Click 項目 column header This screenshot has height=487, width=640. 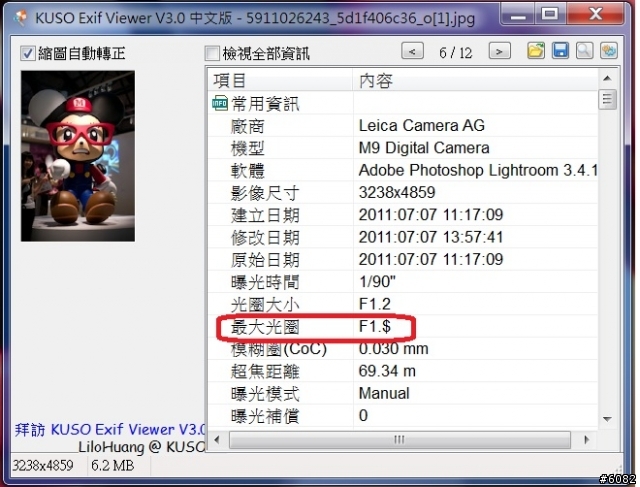[281, 81]
